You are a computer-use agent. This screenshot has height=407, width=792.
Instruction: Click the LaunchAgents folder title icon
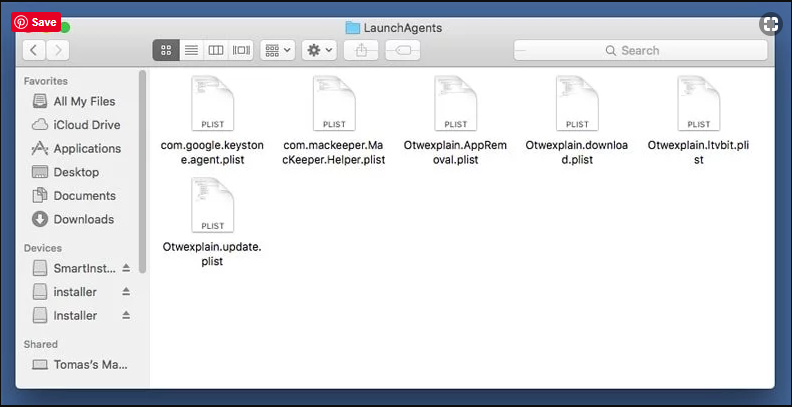point(353,28)
